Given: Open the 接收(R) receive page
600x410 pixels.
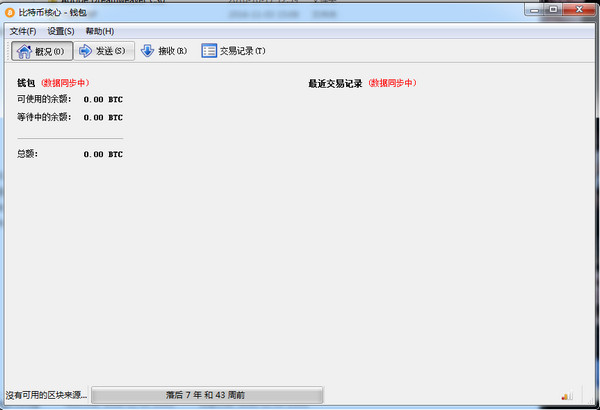Looking at the screenshot, I should (x=165, y=51).
